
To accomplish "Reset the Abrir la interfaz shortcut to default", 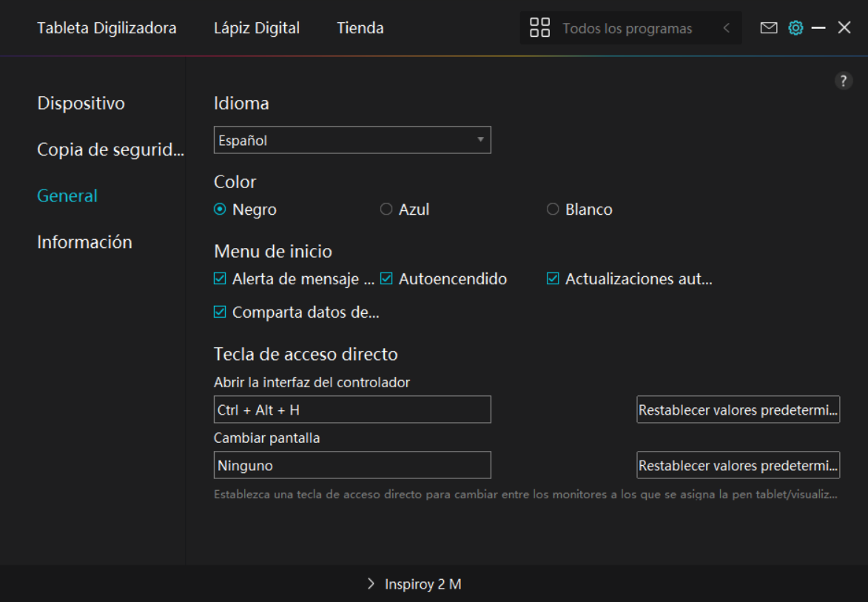I will coord(738,409).
